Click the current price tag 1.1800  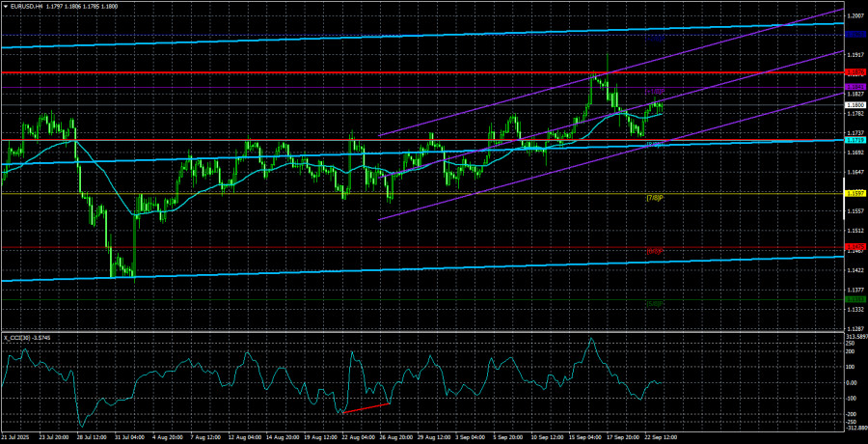click(854, 104)
